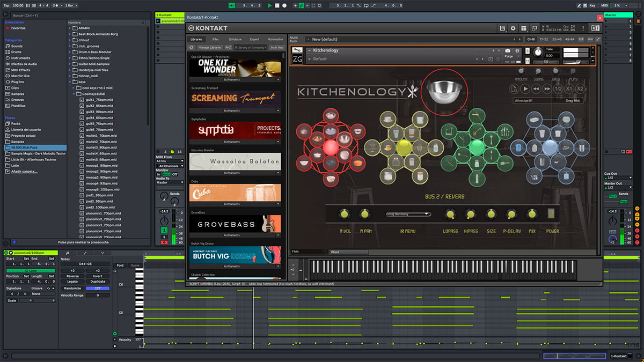Viewport: 644px width, 362px height.
Task: Open the Kontakt workspace layout icon
Action: click(524, 28)
